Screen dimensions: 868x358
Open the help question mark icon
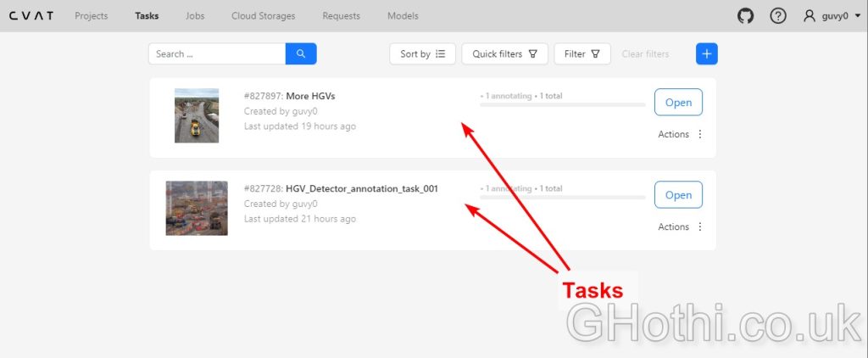tap(777, 16)
